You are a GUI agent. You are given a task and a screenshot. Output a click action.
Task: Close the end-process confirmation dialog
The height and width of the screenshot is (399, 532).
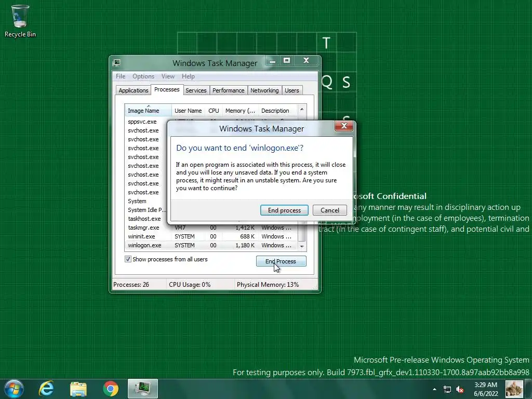coord(344,126)
